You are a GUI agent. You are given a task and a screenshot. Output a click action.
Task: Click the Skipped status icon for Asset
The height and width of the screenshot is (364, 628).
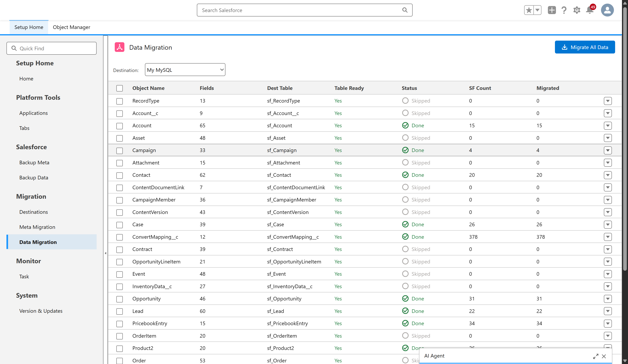tap(405, 138)
